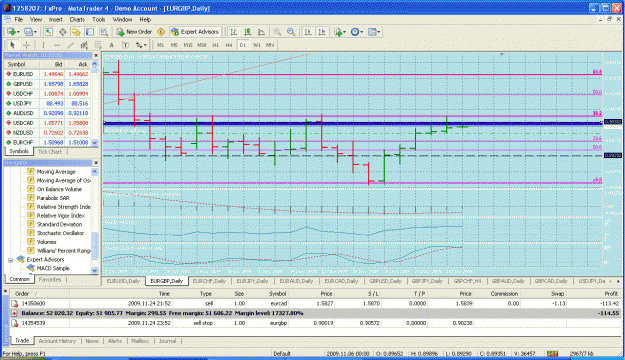Toggle chart auto scroll

[308, 32]
